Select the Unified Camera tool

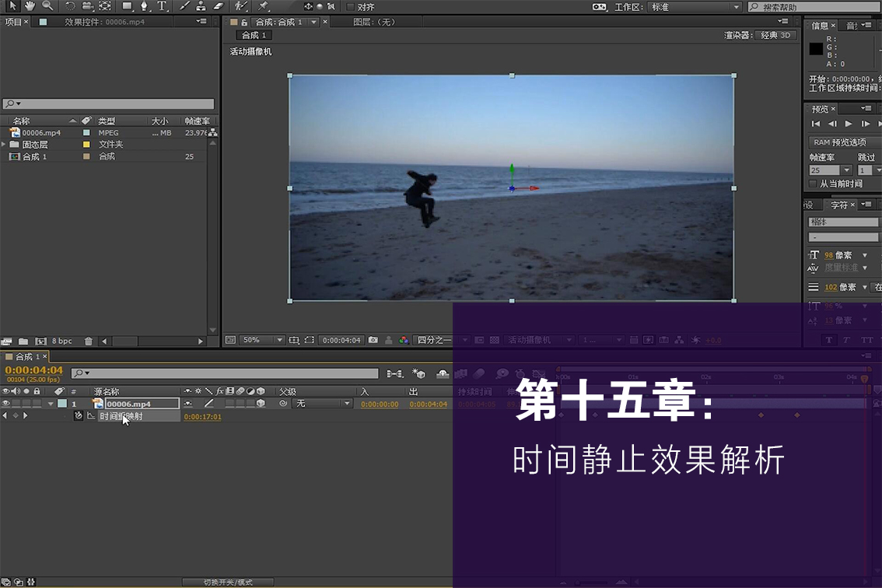click(87, 6)
